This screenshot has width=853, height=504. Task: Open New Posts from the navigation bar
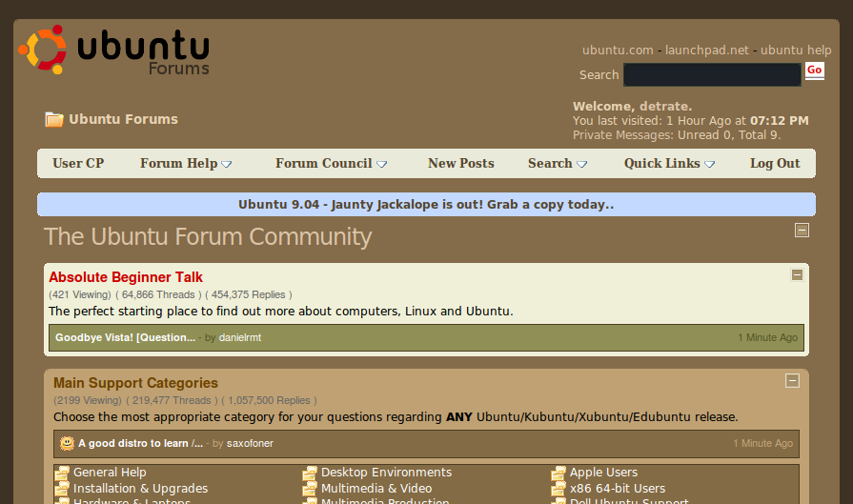coord(460,163)
